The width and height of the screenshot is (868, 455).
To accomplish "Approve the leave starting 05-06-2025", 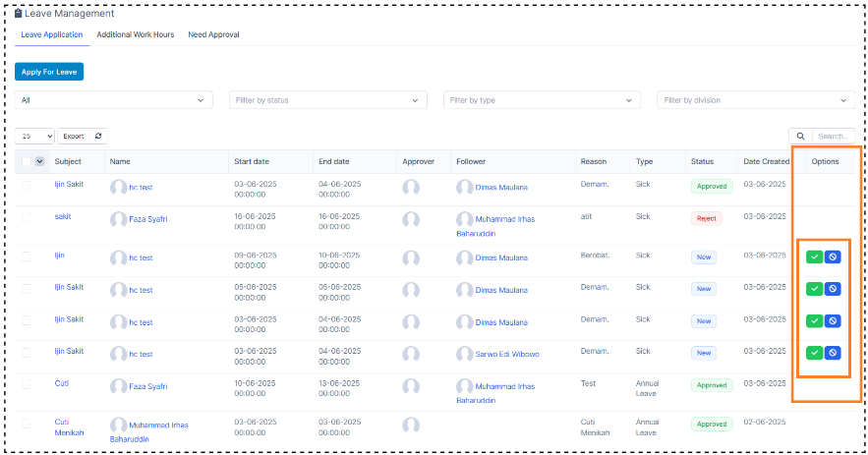I will [814, 289].
